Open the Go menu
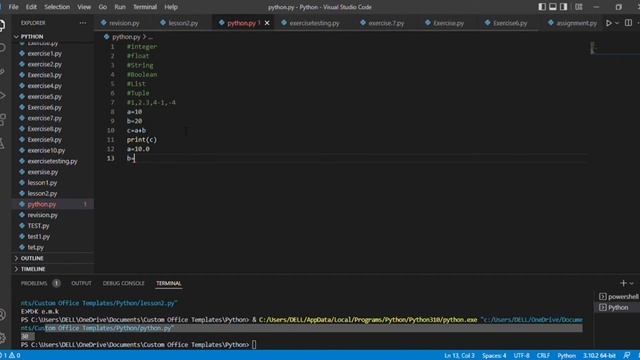This screenshot has width=640, height=360. [x=102, y=7]
